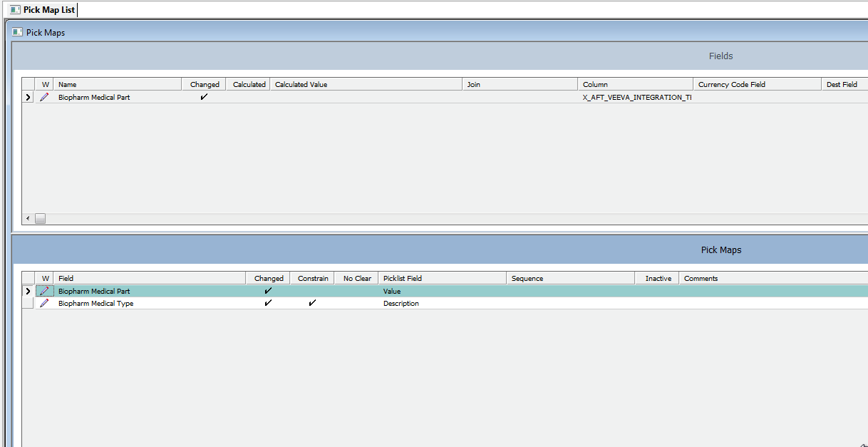The image size is (868, 447).
Task: Sort Fields by Changed column header
Action: pyautogui.click(x=205, y=84)
